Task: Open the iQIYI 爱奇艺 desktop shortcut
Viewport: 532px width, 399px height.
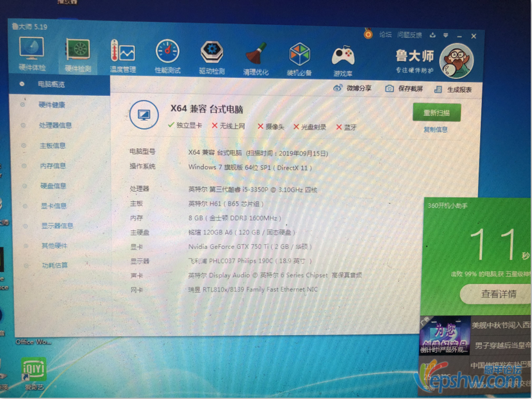Action: (33, 374)
